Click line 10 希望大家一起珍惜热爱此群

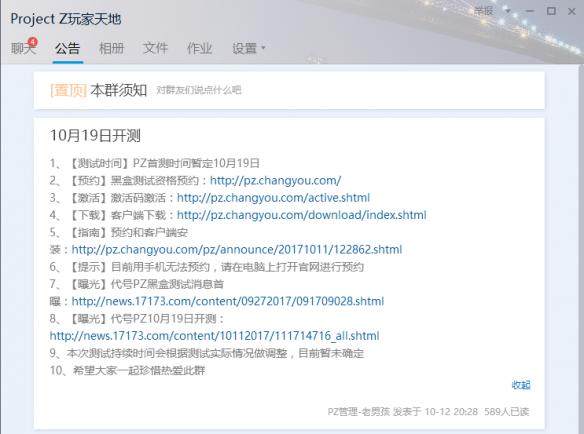[x=127, y=370]
